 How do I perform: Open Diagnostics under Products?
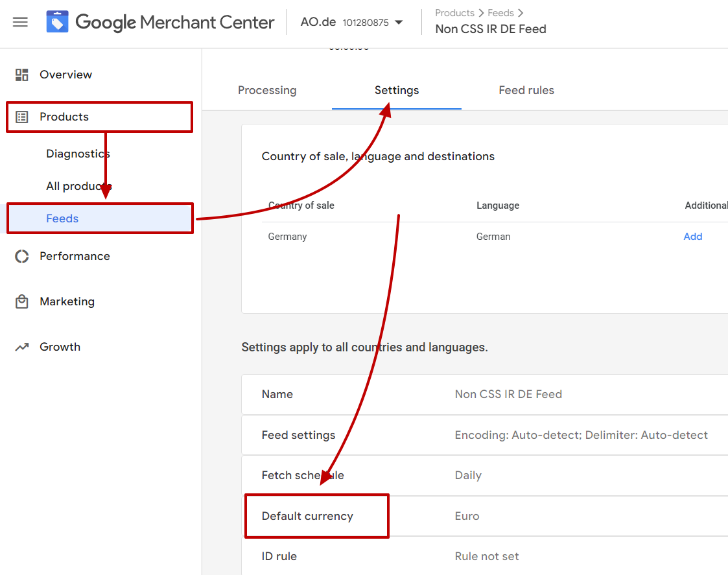click(78, 154)
